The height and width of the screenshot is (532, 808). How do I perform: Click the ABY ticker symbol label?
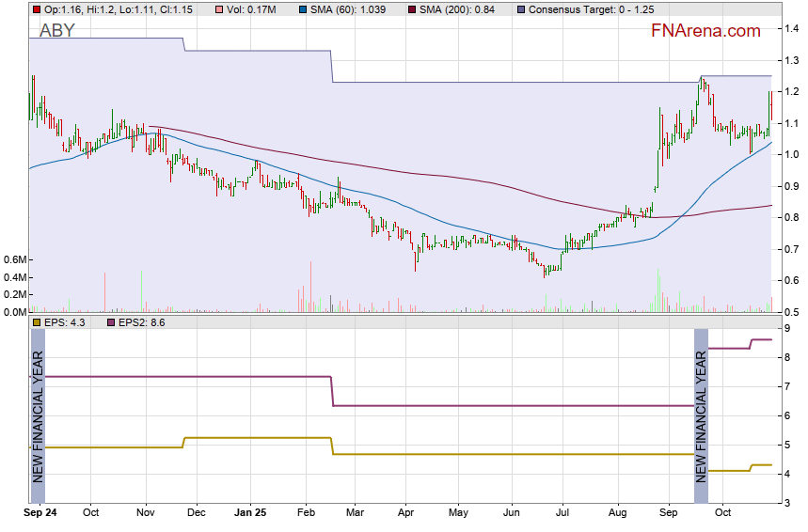(56, 31)
